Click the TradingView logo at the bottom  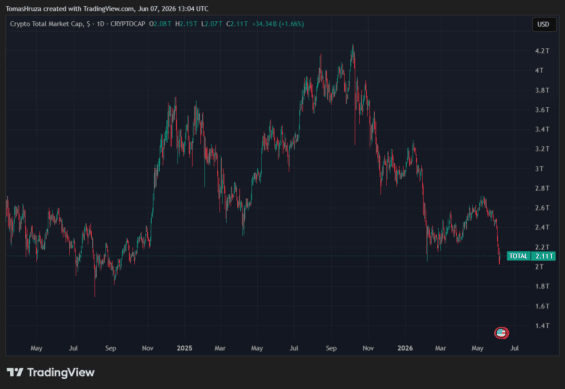[50, 372]
